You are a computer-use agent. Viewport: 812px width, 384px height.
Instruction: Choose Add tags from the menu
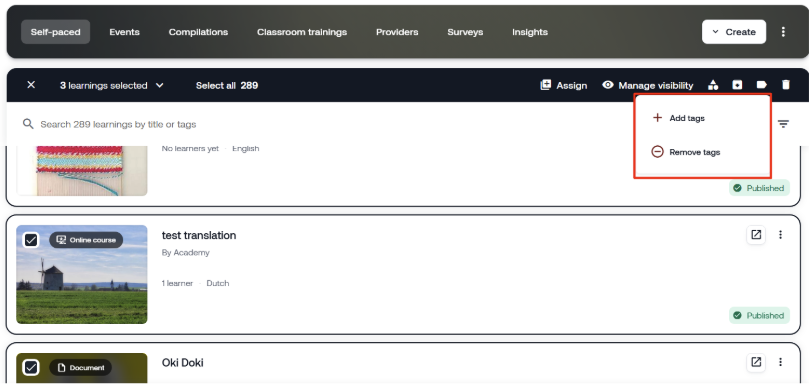point(703,118)
